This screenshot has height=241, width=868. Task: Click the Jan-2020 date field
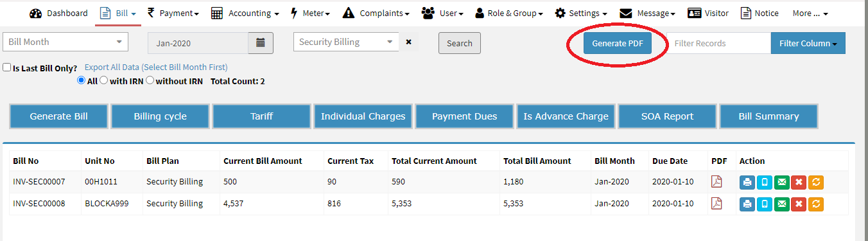pyautogui.click(x=198, y=43)
